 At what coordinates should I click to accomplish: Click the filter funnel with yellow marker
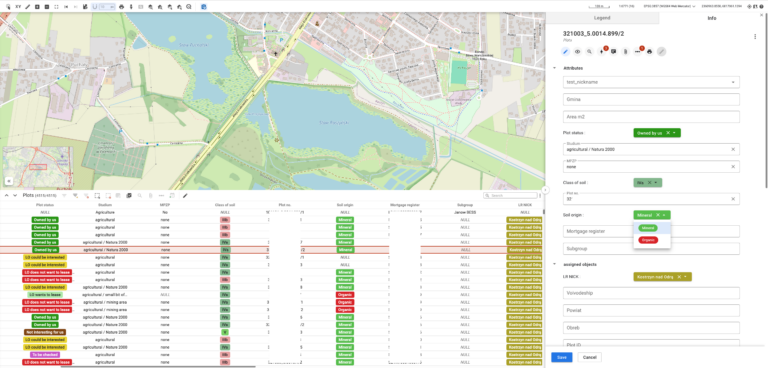pos(75,196)
